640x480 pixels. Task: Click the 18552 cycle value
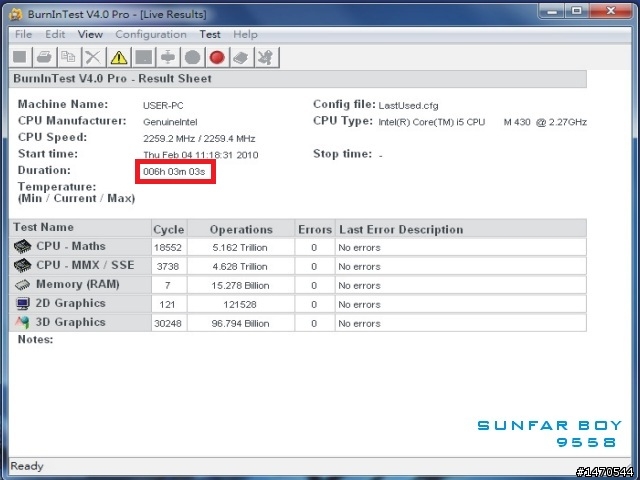(x=168, y=247)
